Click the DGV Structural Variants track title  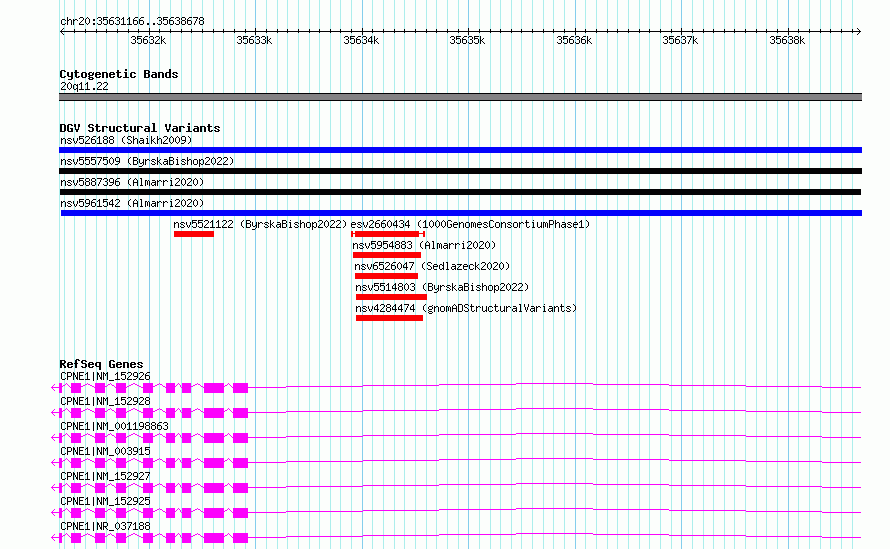pyautogui.click(x=140, y=128)
